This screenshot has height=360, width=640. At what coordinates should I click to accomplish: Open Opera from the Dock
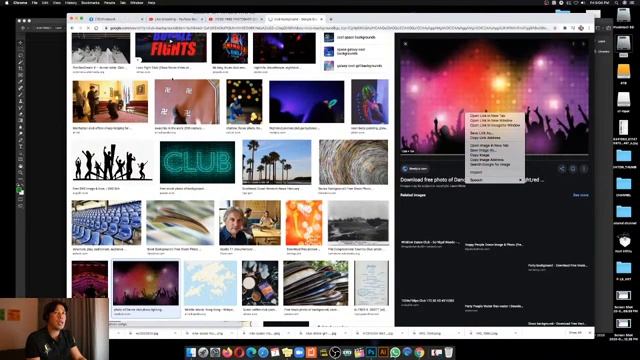pyautogui.click(x=239, y=352)
